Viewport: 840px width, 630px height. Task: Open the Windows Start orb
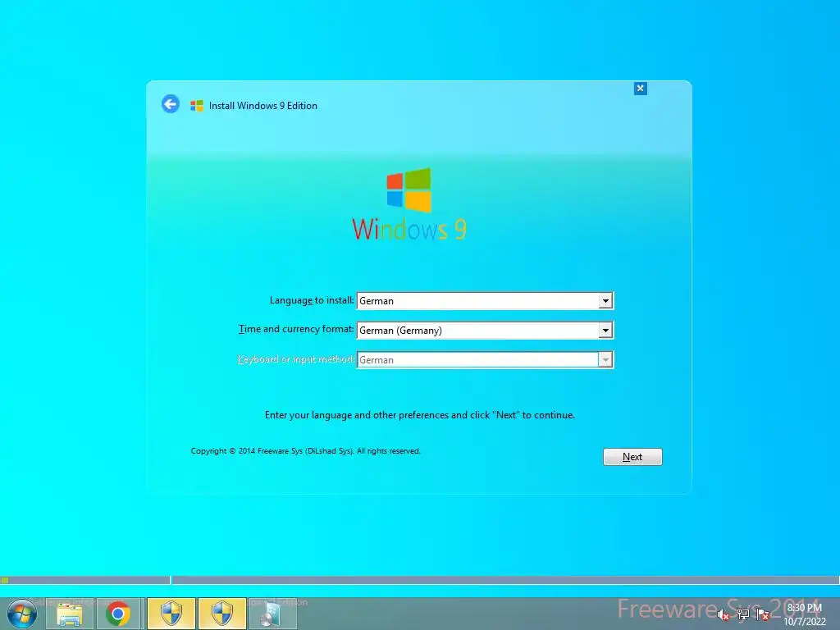click(22, 614)
